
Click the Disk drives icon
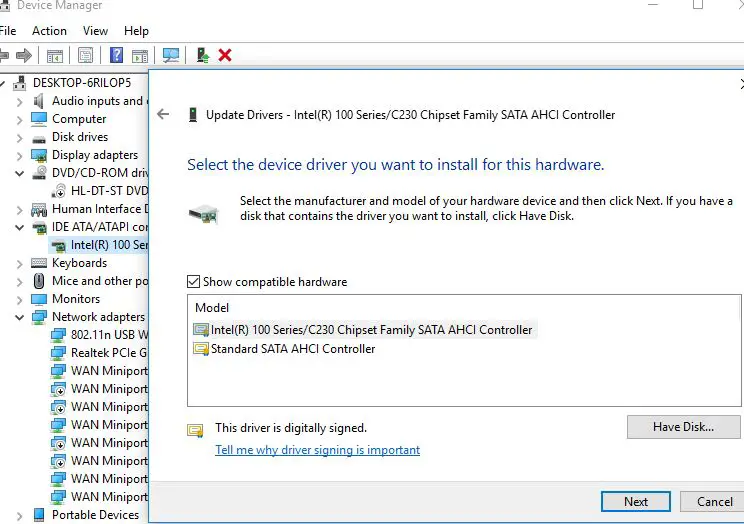(x=39, y=139)
